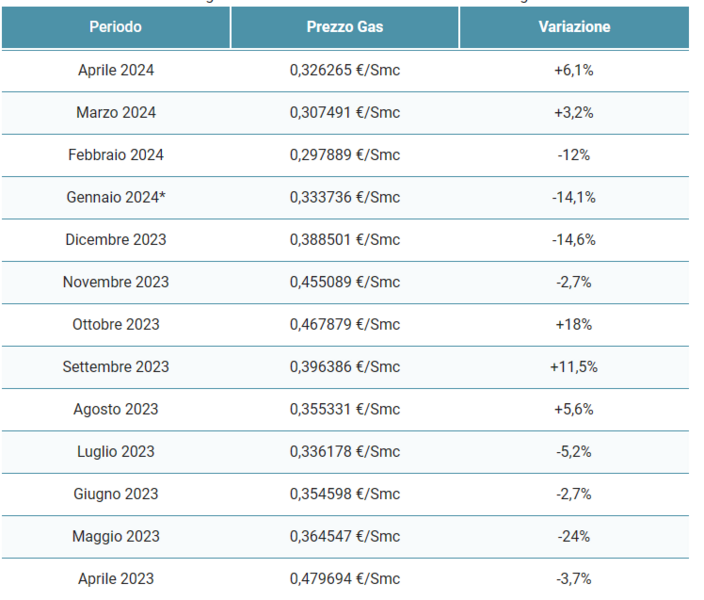The height and width of the screenshot is (600, 704).
Task: Click the Novembre 2023 period cell
Action: pos(116,282)
